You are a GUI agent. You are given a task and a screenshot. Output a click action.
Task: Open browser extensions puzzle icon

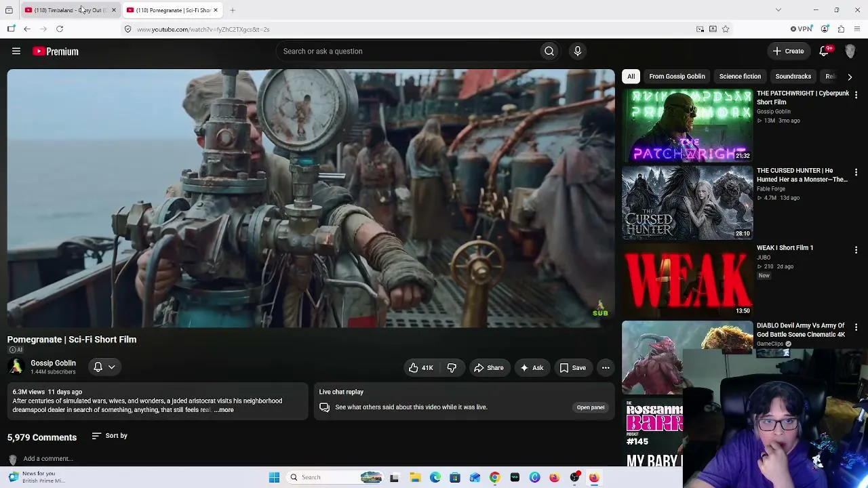(841, 29)
